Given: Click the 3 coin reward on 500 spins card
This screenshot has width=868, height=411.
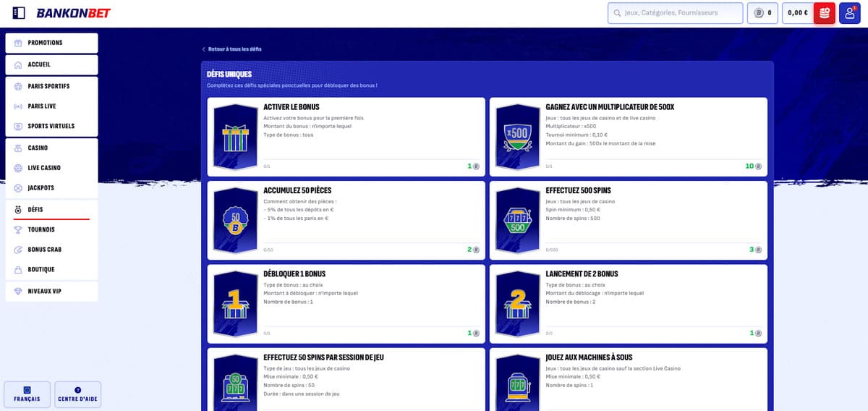Looking at the screenshot, I should point(755,250).
